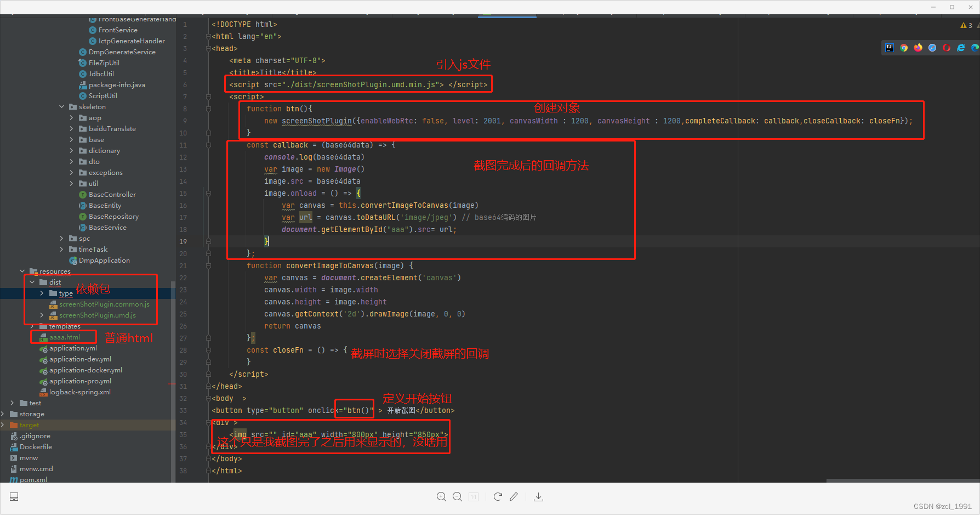Expand the exceptions folder
This screenshot has width=980, height=515.
click(72, 173)
